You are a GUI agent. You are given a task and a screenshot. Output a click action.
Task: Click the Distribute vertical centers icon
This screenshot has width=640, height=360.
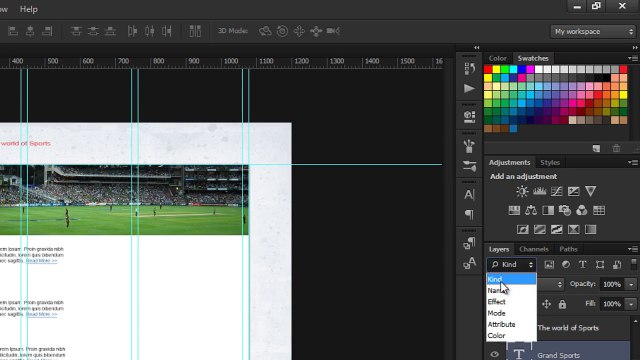pos(93,31)
